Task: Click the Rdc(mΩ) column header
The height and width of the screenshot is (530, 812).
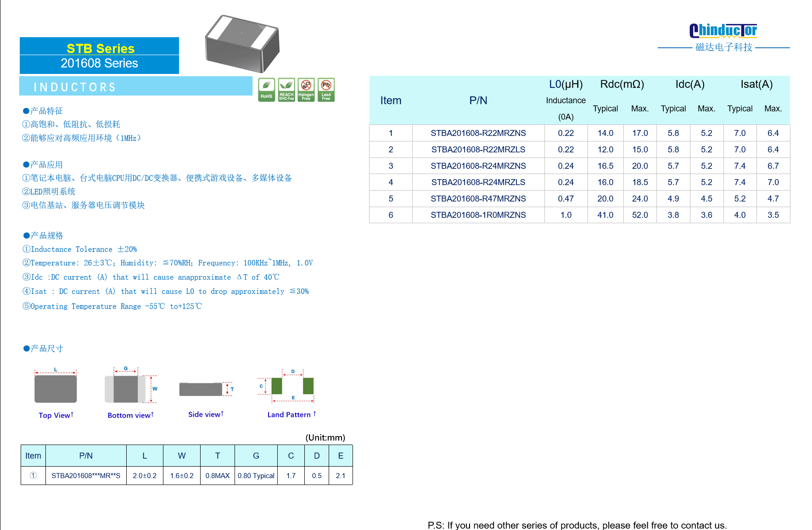Action: (622, 84)
